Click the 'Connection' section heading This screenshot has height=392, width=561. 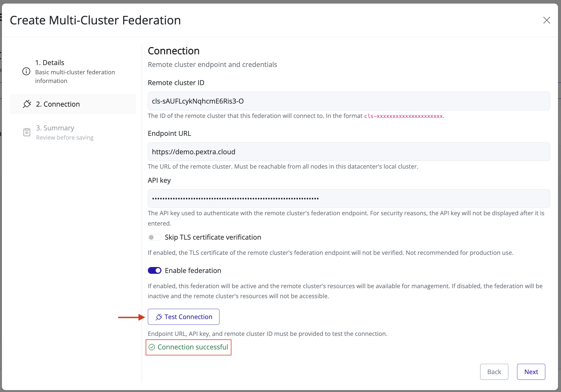(x=174, y=51)
